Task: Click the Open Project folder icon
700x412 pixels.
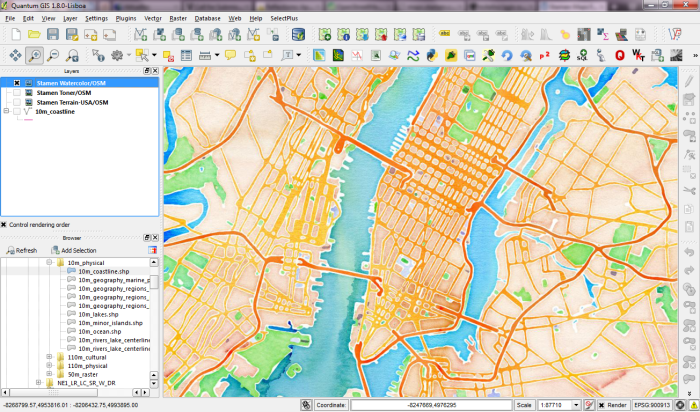Action: click(34, 34)
